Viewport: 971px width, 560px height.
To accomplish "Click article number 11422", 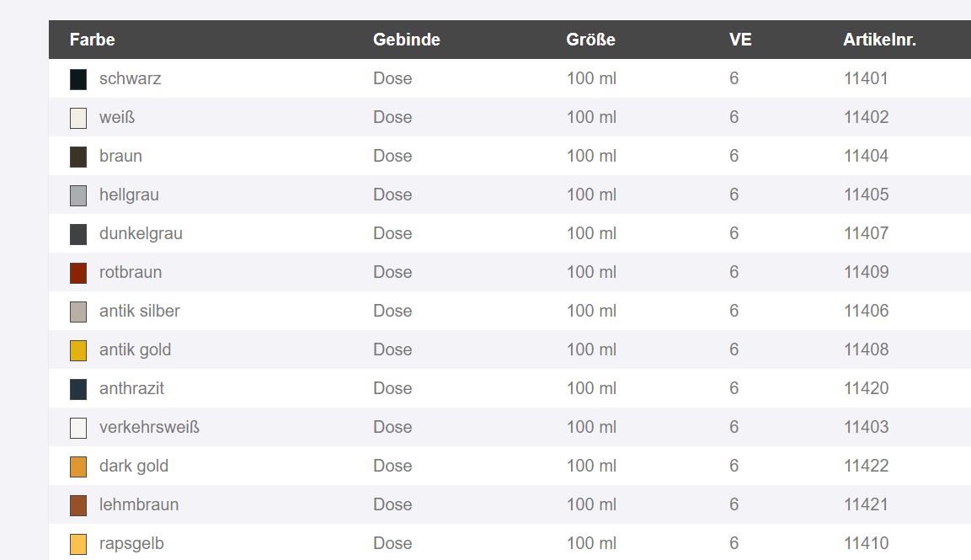I will point(866,465).
